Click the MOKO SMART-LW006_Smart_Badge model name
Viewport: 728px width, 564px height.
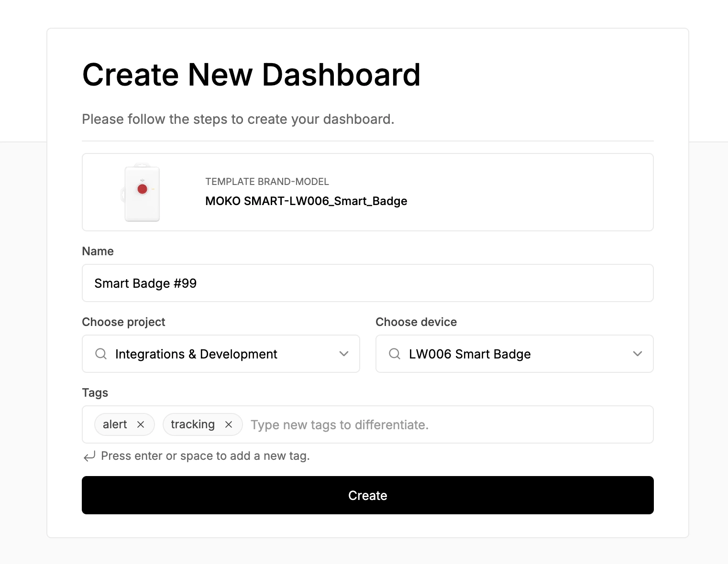(x=306, y=201)
